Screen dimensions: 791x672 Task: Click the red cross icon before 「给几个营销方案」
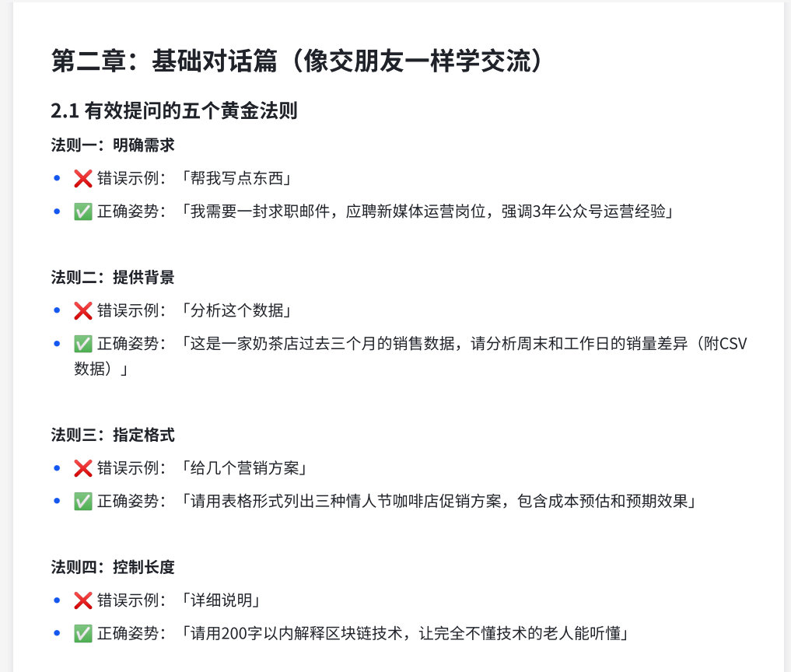pyautogui.click(x=83, y=468)
